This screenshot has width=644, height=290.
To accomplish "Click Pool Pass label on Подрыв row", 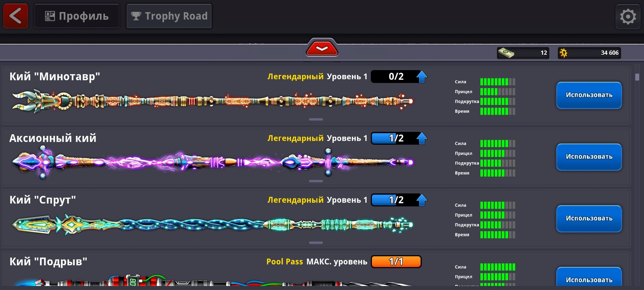I will [285, 262].
